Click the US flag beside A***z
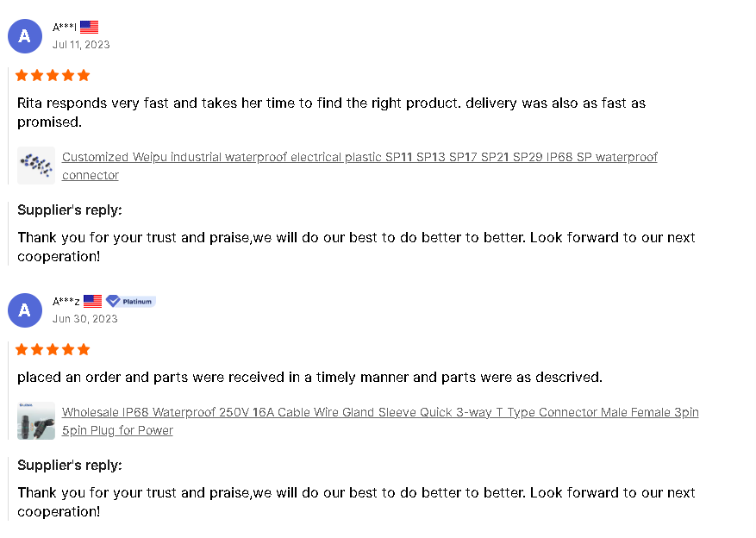Image resolution: width=756 pixels, height=538 pixels. [92, 302]
